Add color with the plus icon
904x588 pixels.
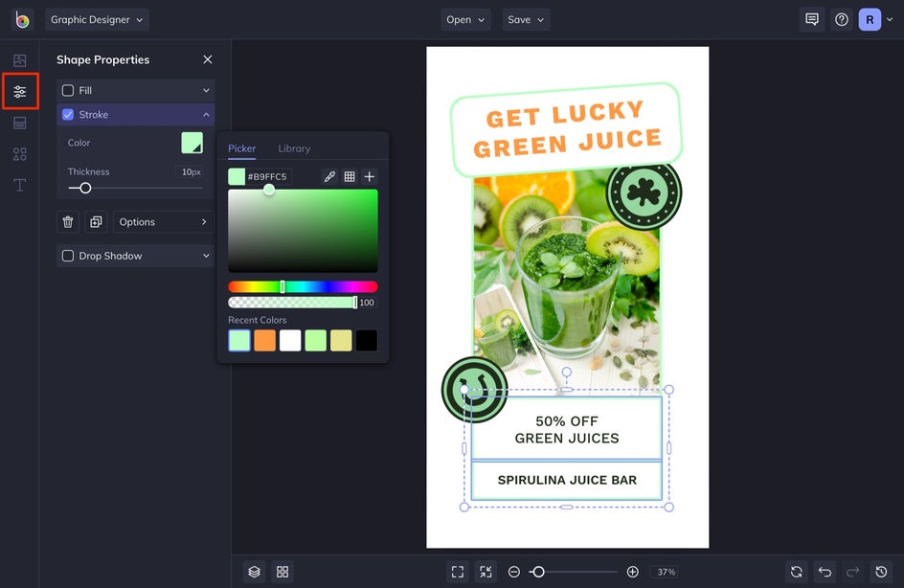(x=370, y=176)
